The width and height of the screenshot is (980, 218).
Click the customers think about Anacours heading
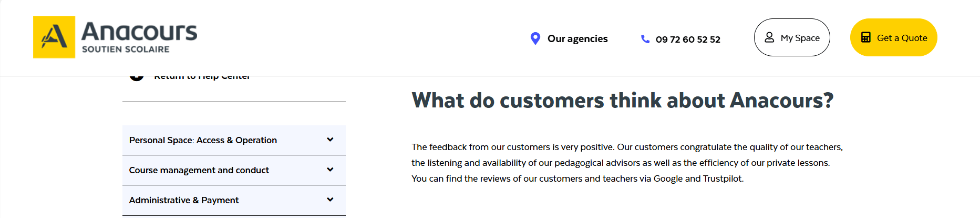[x=622, y=100]
